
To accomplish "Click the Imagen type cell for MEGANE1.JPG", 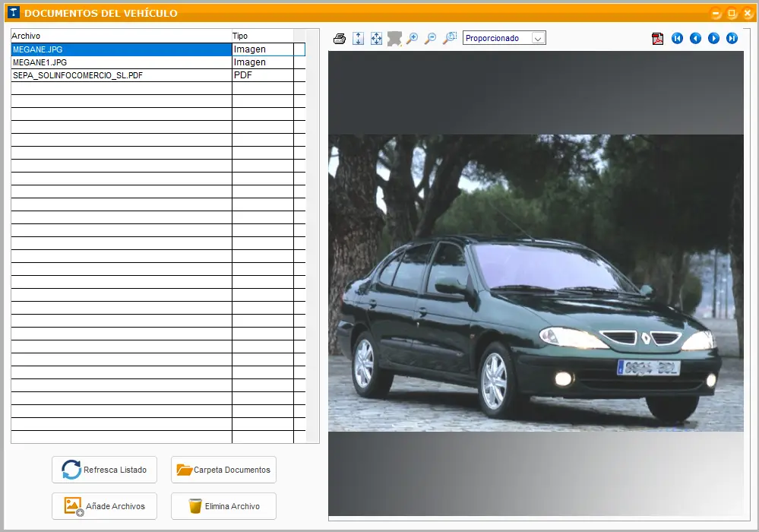I will (x=263, y=62).
